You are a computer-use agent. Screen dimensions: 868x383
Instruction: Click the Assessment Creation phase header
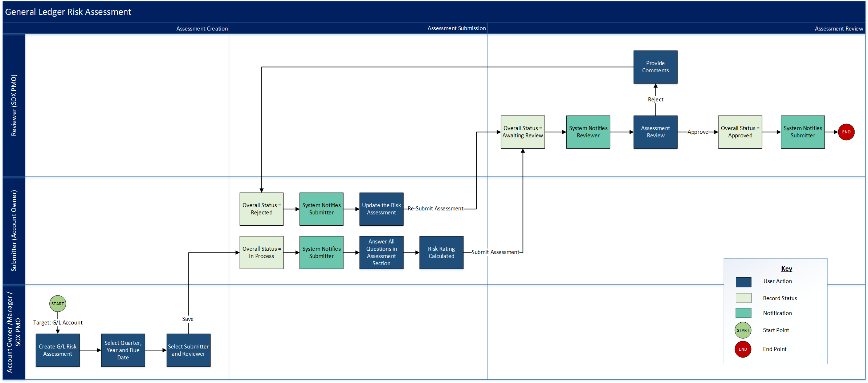tap(202, 29)
